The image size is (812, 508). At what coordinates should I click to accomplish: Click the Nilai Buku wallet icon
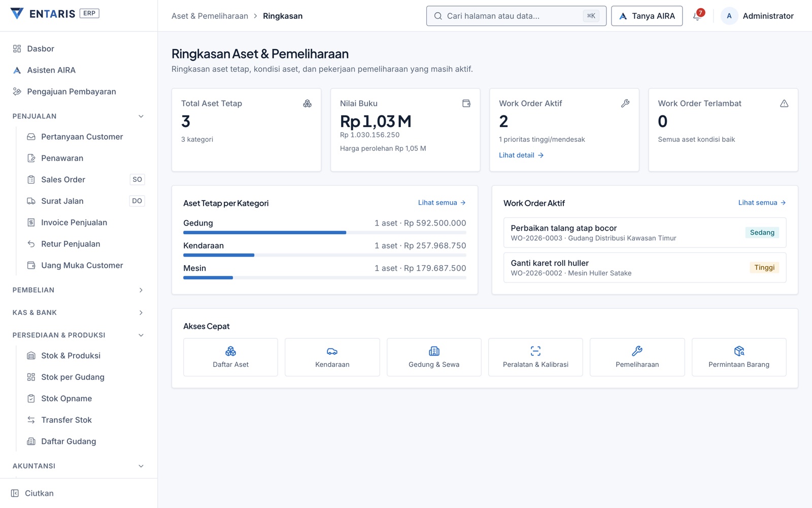(x=466, y=104)
